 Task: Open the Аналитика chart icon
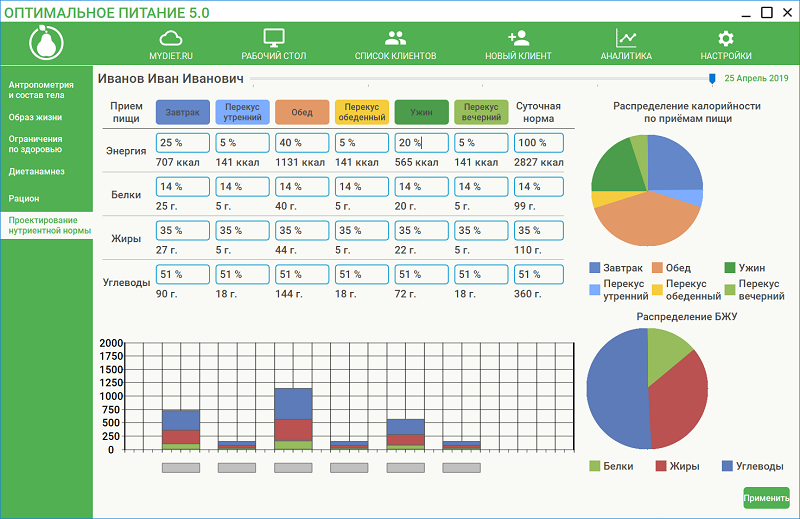coord(626,38)
